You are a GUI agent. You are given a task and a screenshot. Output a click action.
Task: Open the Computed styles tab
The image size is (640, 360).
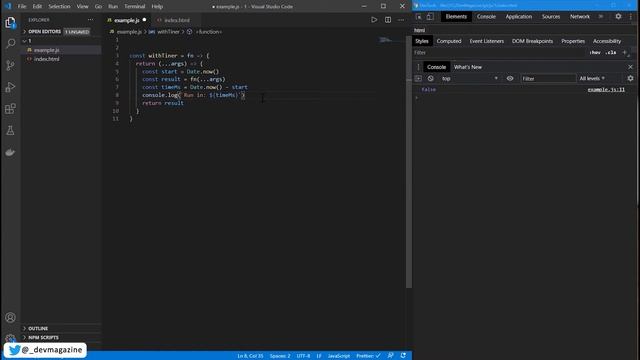point(449,41)
